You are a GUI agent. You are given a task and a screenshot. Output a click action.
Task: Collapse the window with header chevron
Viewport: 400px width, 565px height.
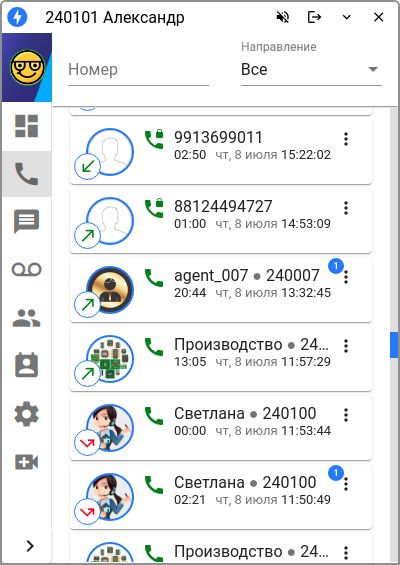click(347, 17)
